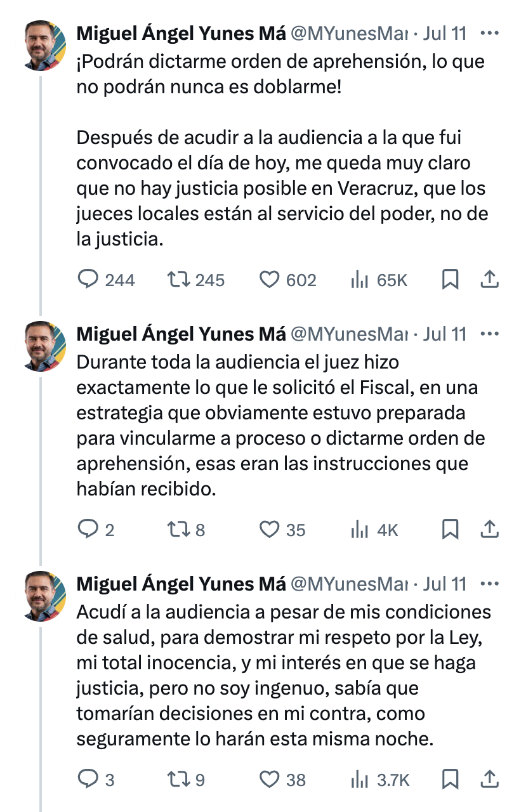514x812 pixels.
Task: Reply to the first tweet about 'orden de aprehensión'
Action: pos(88,280)
